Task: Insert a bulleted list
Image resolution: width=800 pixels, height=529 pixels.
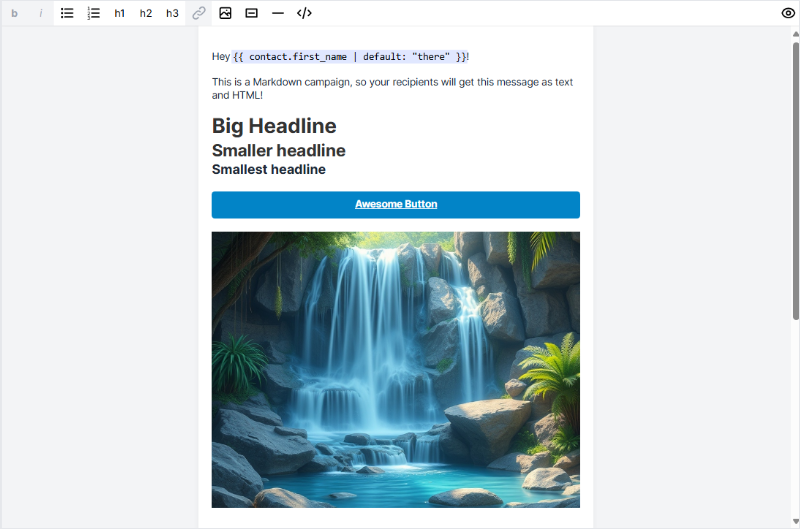Action: tap(67, 13)
